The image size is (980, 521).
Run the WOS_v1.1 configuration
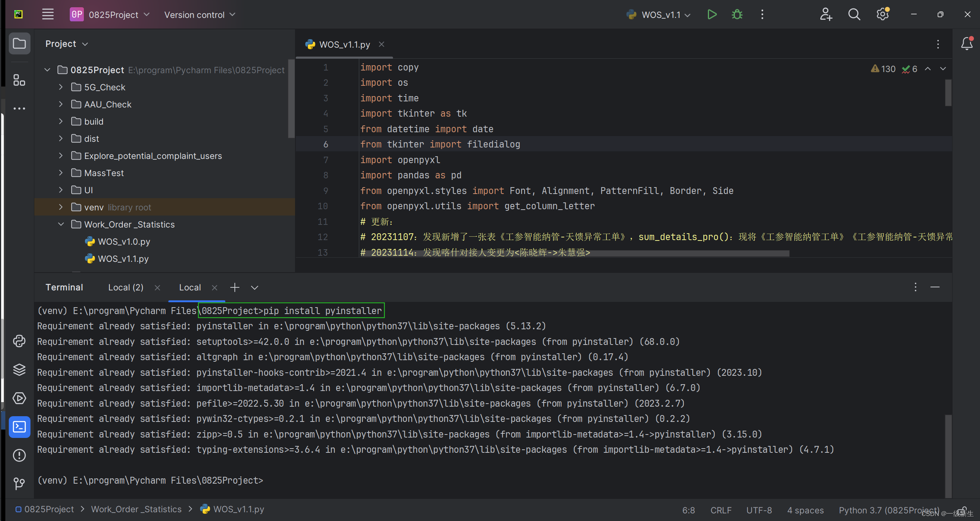tap(712, 15)
